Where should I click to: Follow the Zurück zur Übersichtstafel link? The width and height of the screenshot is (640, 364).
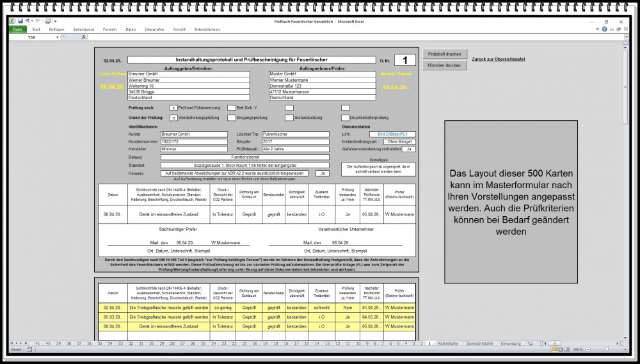(498, 59)
